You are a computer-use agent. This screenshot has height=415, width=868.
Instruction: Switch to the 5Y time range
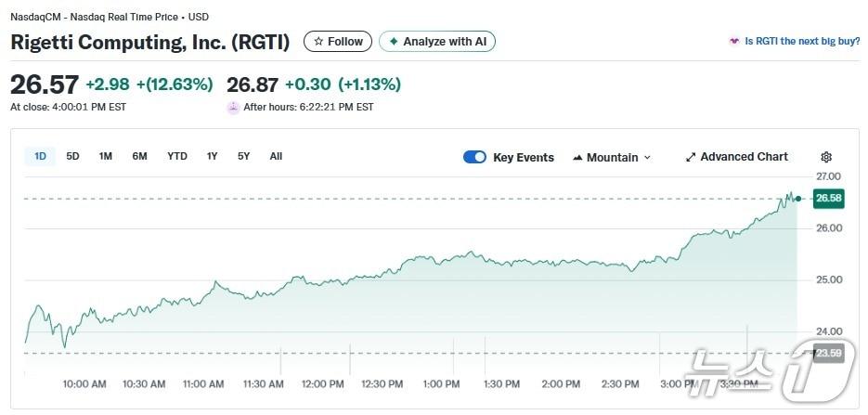click(243, 157)
